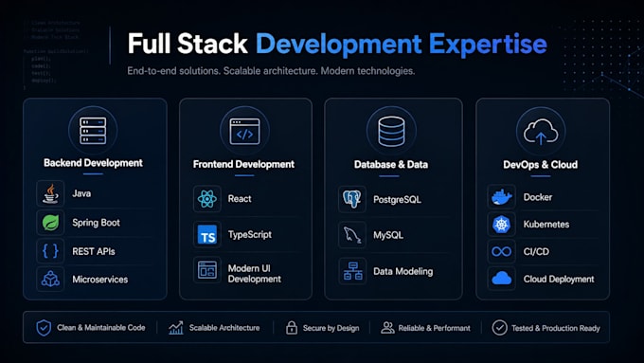644x363 pixels.
Task: Click the Java coffee cup icon
Action: [x=50, y=193]
